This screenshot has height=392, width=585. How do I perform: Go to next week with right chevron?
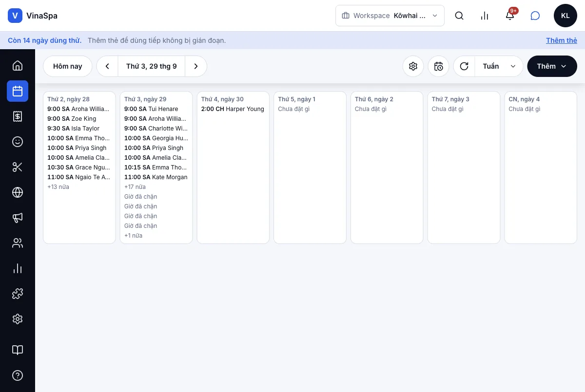[x=196, y=66]
